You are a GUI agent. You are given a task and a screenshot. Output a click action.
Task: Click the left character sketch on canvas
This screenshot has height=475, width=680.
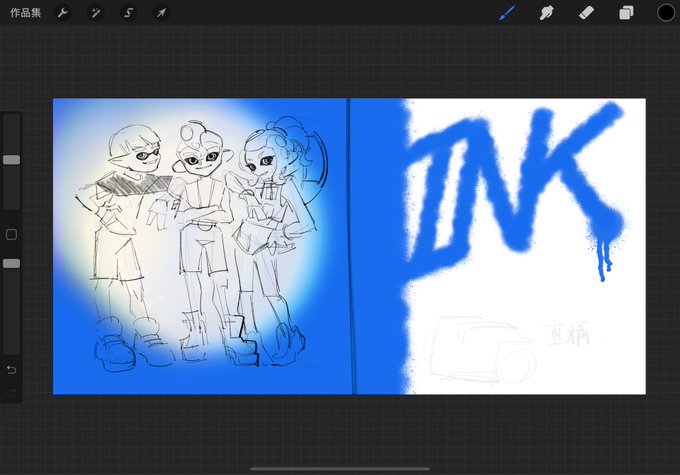point(124,247)
